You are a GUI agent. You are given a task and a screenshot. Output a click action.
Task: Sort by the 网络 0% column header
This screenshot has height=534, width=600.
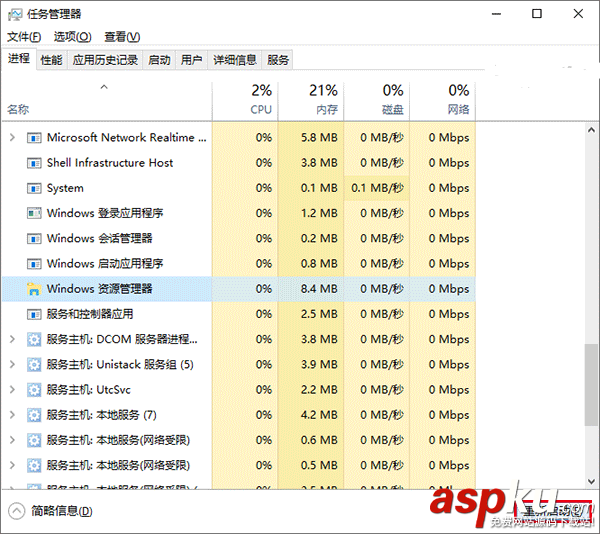pyautogui.click(x=442, y=101)
